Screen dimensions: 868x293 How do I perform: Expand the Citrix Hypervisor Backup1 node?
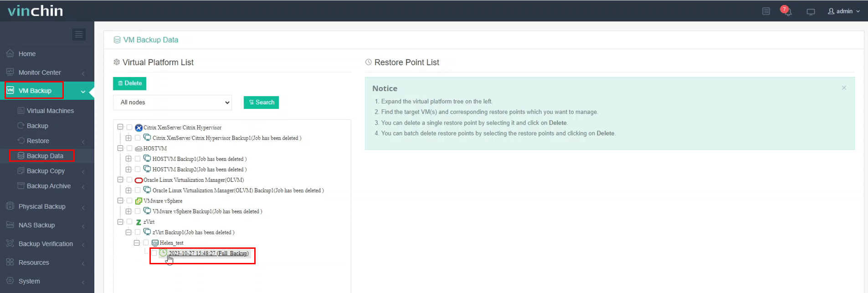tap(128, 138)
